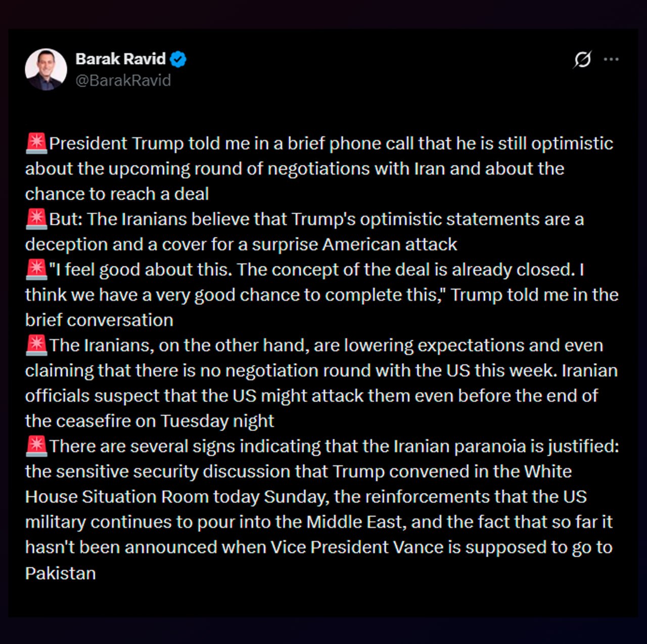Click the line starting "House Situation Room today"
Image resolution: width=647 pixels, height=644 pixels.
[x=306, y=497]
